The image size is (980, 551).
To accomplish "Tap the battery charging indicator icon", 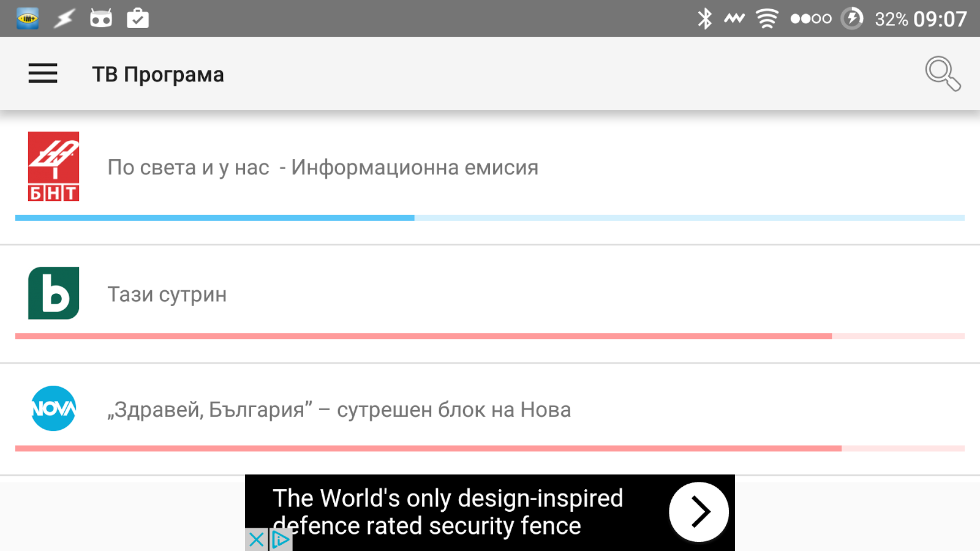I will pyautogui.click(x=852, y=18).
